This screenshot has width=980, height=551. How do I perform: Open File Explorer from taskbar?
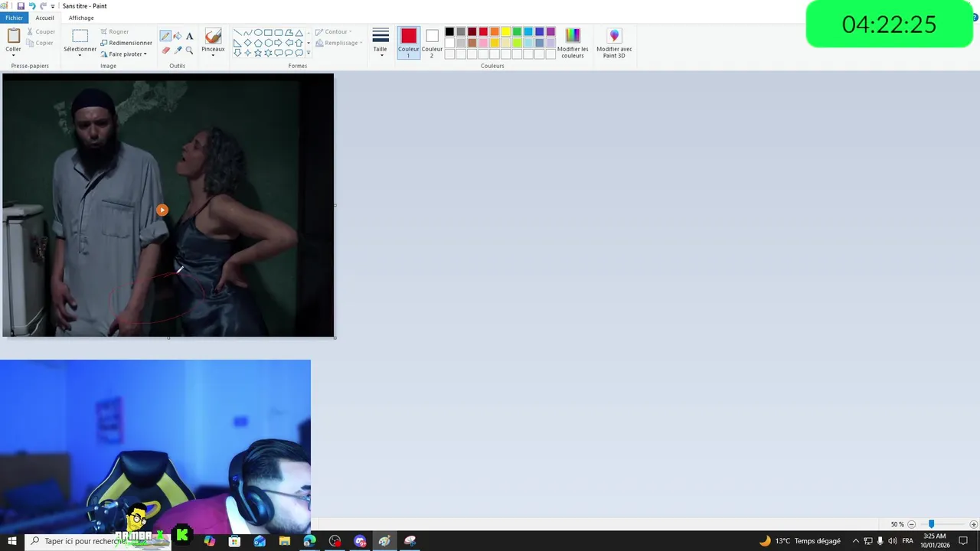coord(284,541)
